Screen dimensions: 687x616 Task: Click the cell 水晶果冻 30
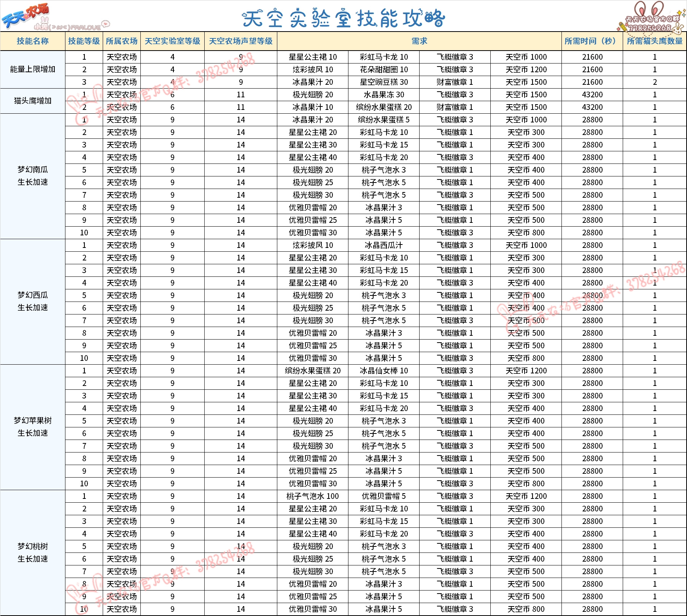(x=384, y=95)
